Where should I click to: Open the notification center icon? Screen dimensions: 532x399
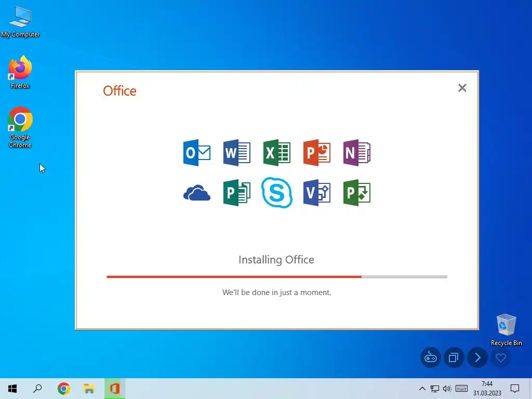(x=515, y=389)
